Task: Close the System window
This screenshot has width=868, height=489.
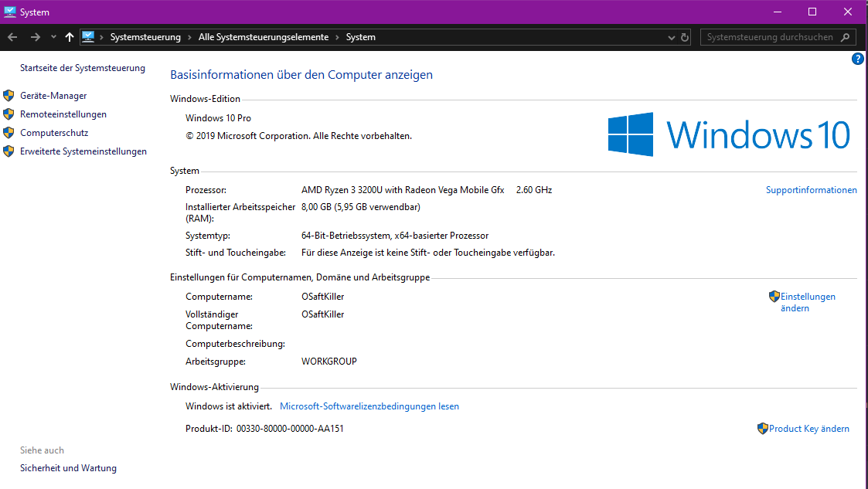Action: click(848, 12)
